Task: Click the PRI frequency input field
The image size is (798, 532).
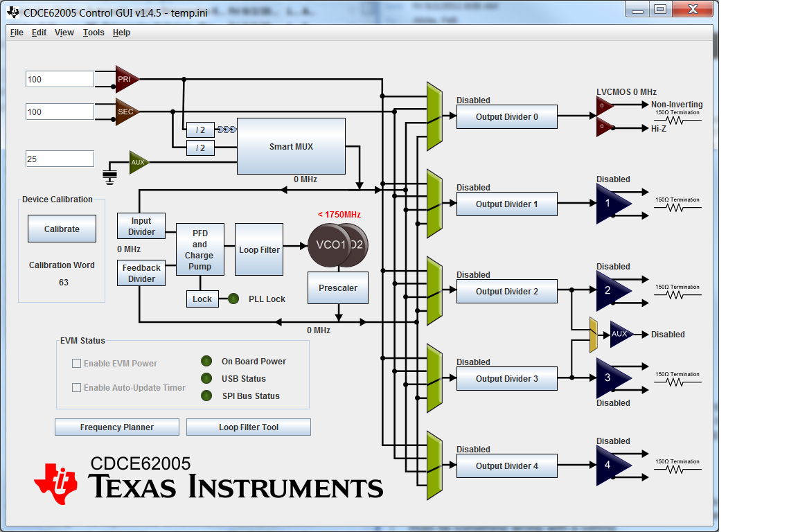Action: pos(60,79)
